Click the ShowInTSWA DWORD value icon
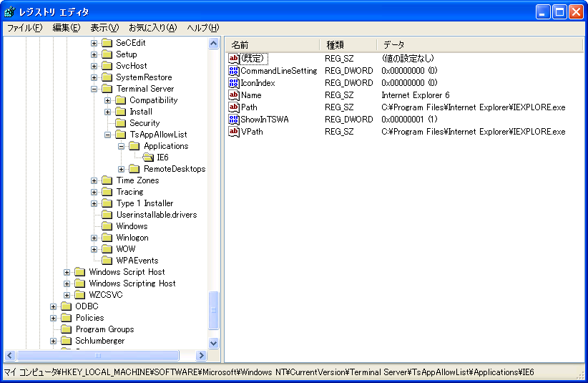The width and height of the screenshot is (588, 383). 233,120
